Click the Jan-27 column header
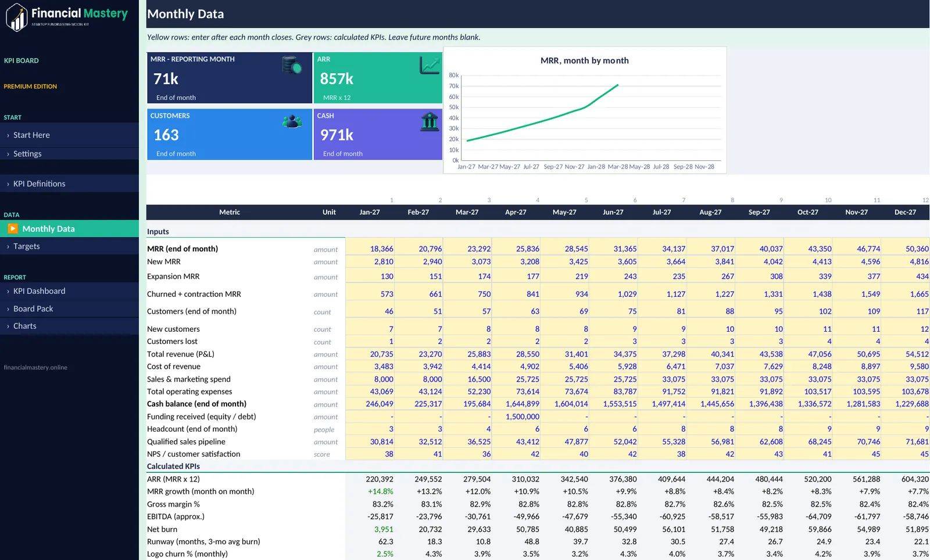 (370, 212)
